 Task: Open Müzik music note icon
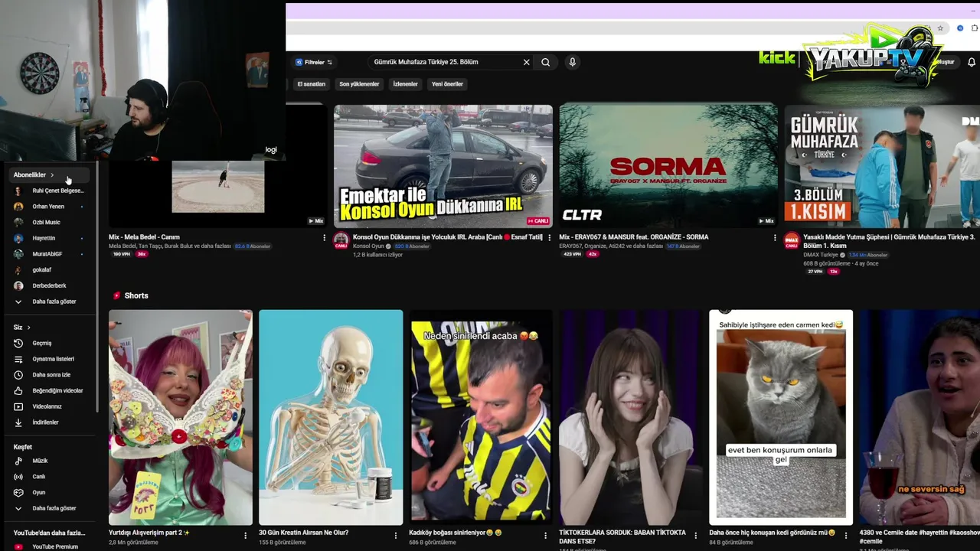pos(18,461)
